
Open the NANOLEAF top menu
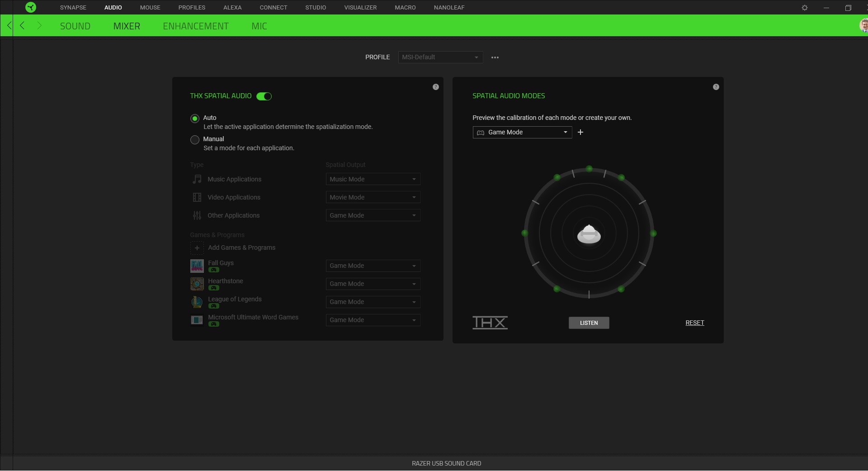(449, 8)
